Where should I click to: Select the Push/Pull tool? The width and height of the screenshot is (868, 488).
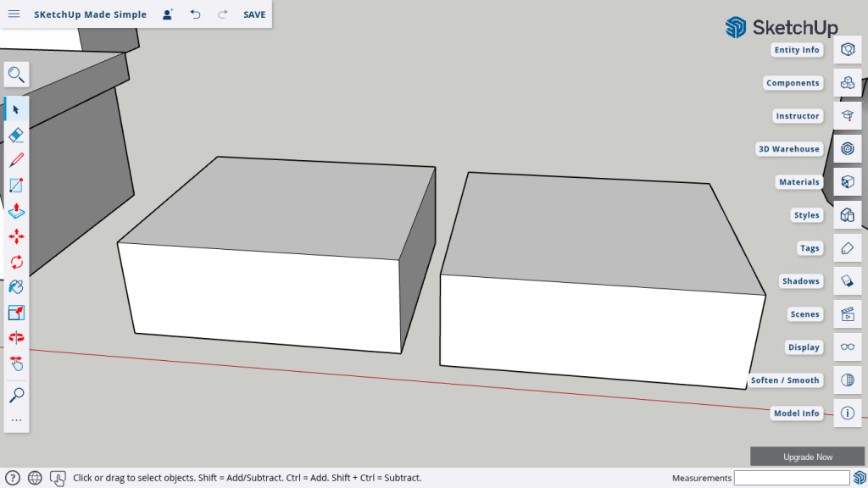point(16,211)
